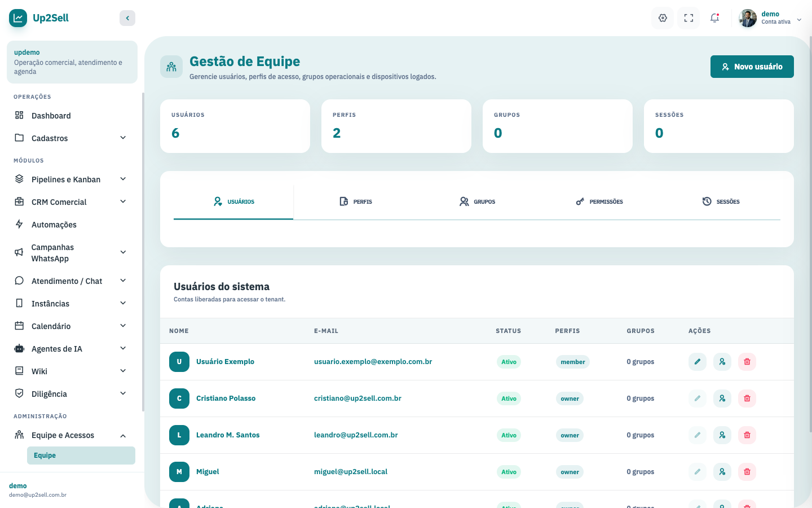Click the Perfis count card

click(x=396, y=126)
